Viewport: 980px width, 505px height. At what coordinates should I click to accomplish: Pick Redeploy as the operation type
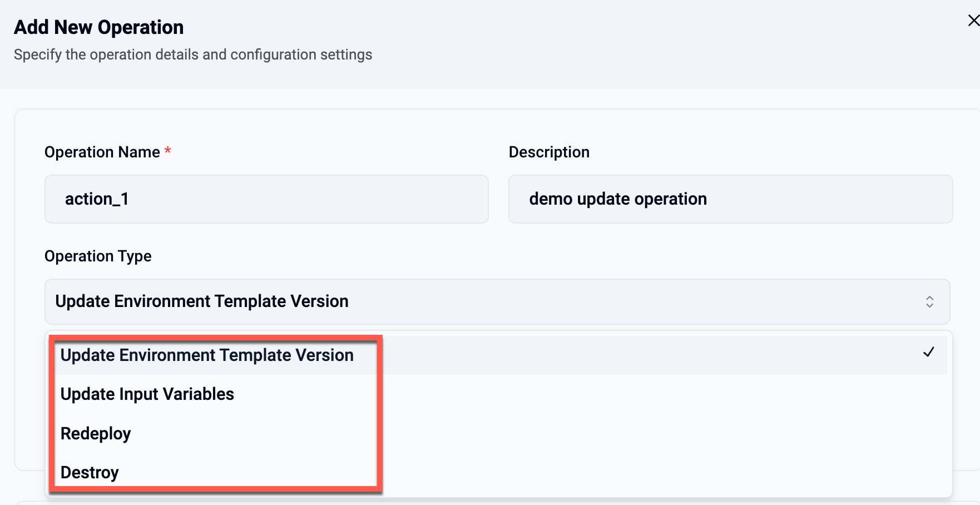[x=96, y=433]
